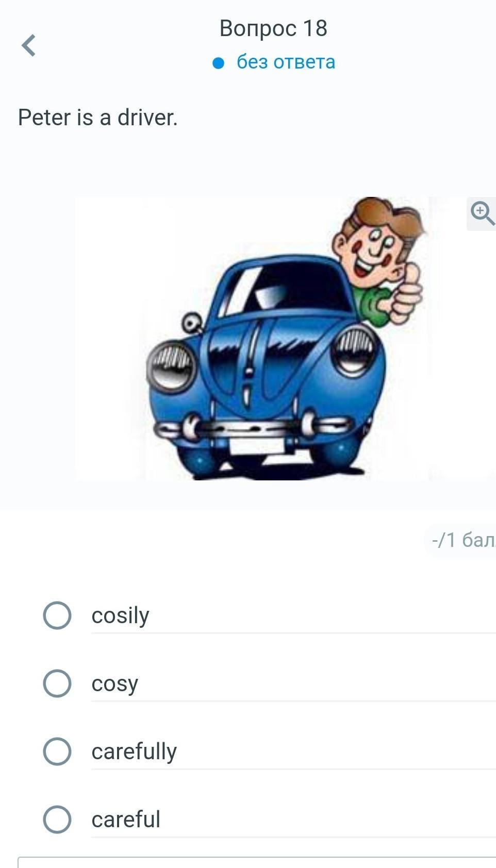This screenshot has height=868, width=496.
Task: Pick the 'careful' radio button
Action: click(57, 819)
